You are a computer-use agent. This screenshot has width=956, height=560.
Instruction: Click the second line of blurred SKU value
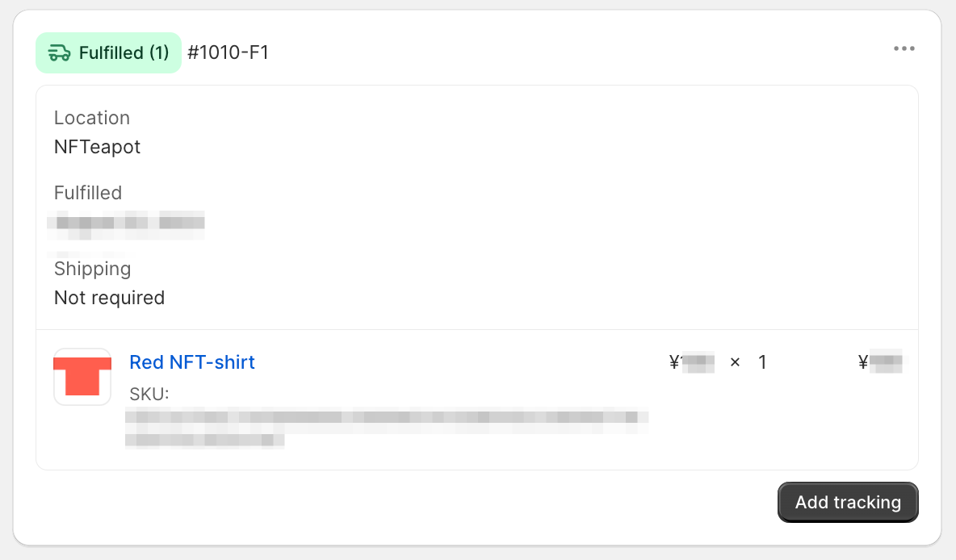point(205,441)
